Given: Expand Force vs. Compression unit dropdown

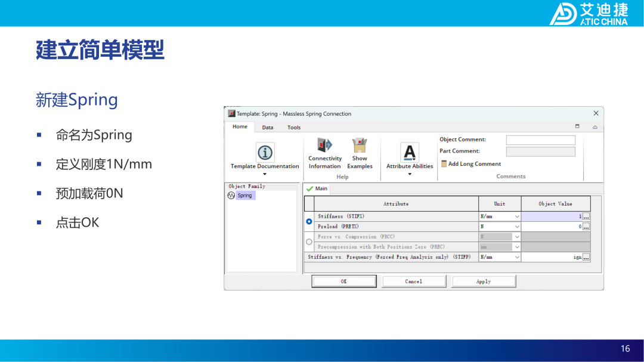Looking at the screenshot, I should 516,237.
